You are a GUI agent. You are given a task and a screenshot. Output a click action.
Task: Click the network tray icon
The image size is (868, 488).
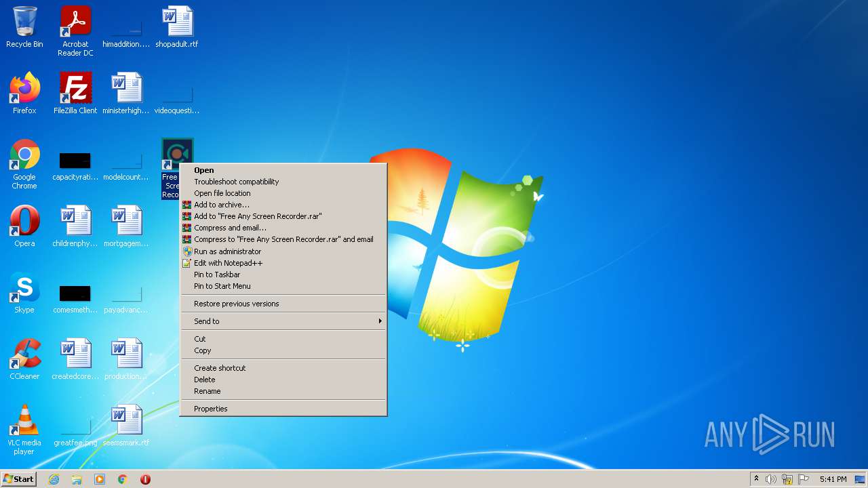pyautogui.click(x=787, y=479)
